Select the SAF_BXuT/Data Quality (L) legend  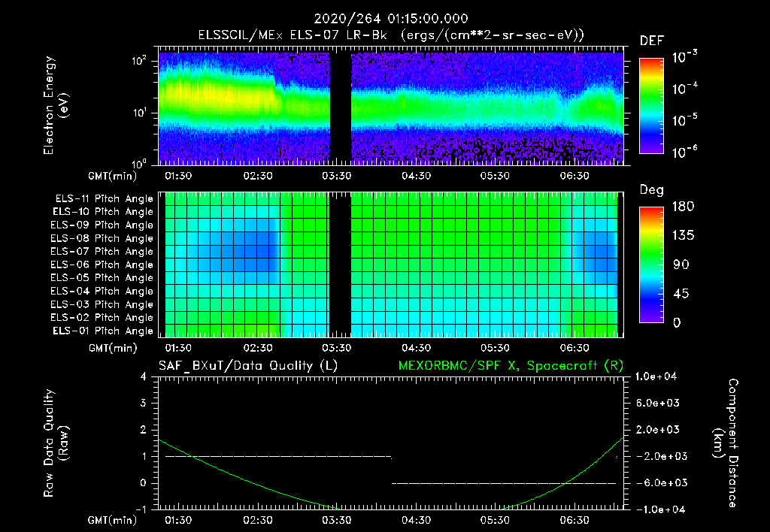(248, 366)
